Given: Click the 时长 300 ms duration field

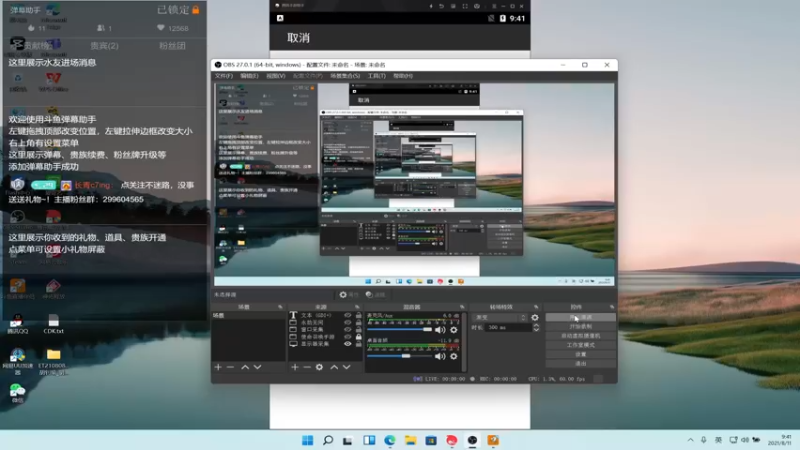Looking at the screenshot, I should 508,327.
